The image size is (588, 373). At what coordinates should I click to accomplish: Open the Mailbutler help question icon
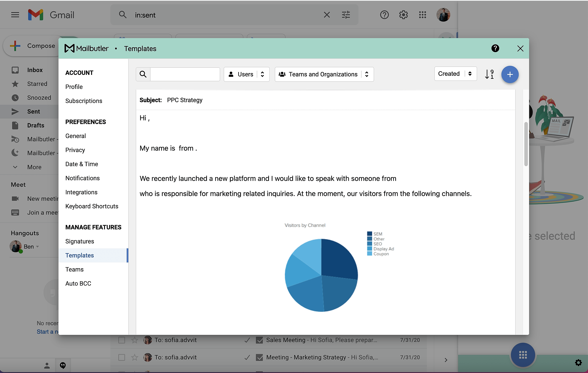click(495, 48)
